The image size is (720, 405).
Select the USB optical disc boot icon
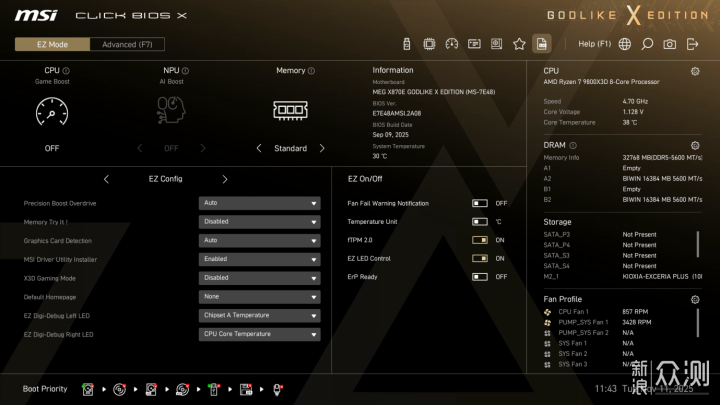pos(182,389)
